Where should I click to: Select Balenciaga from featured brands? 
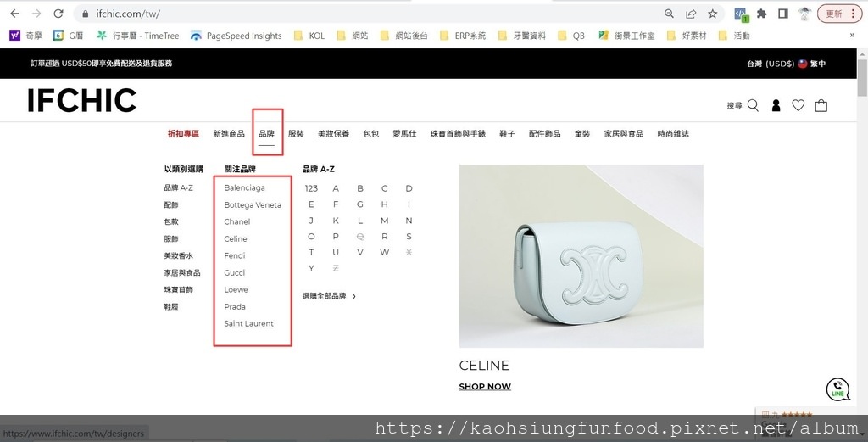(x=244, y=187)
